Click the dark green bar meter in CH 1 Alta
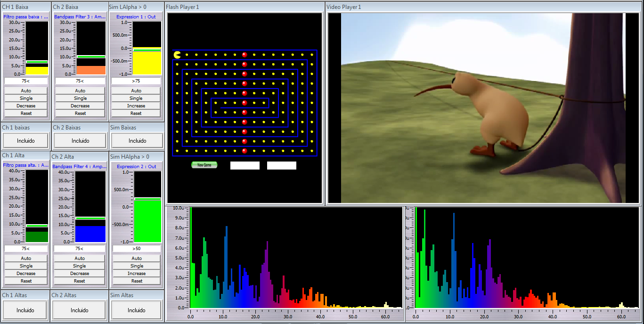Image resolution: width=644 pixels, height=324 pixels. pyautogui.click(x=37, y=237)
